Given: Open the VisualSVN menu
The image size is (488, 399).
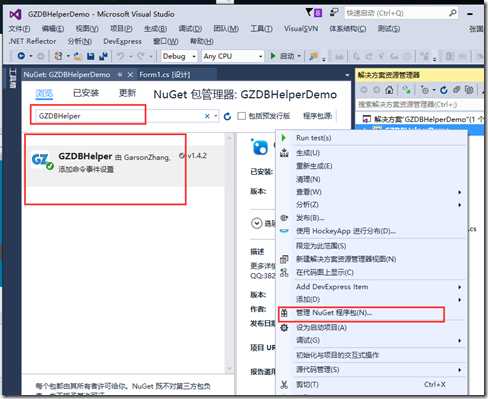Looking at the screenshot, I should [x=301, y=29].
